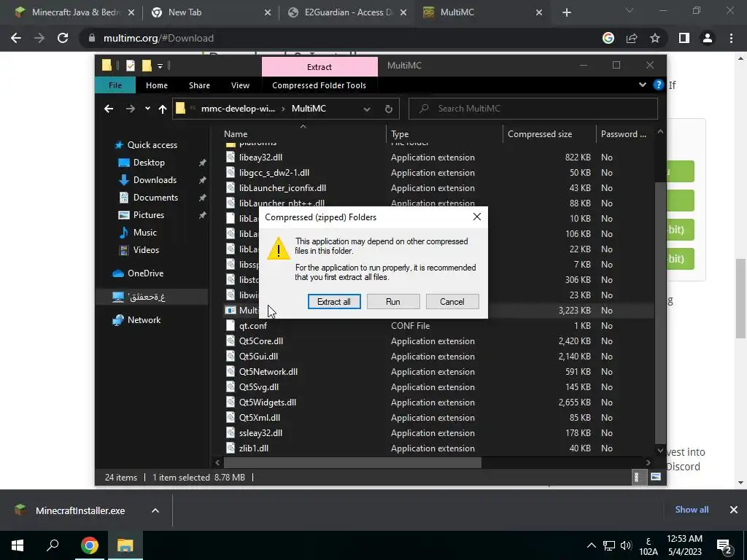Open Music in navigation pane
The height and width of the screenshot is (560, 747).
[145, 233]
